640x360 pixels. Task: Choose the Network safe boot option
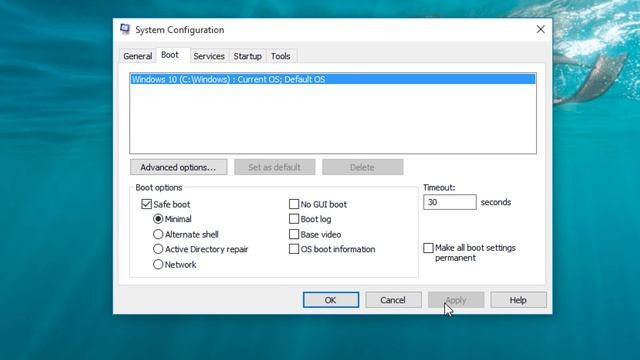coord(158,264)
